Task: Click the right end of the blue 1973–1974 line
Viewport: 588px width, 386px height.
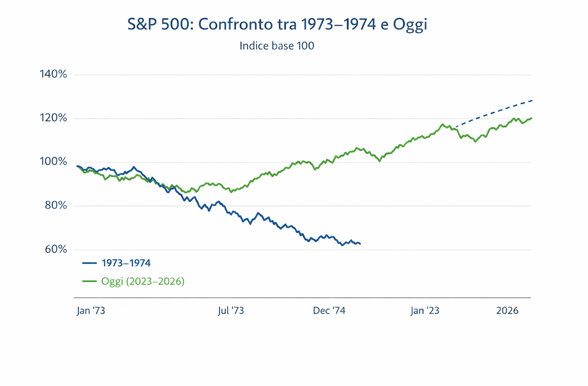Action: tap(360, 243)
